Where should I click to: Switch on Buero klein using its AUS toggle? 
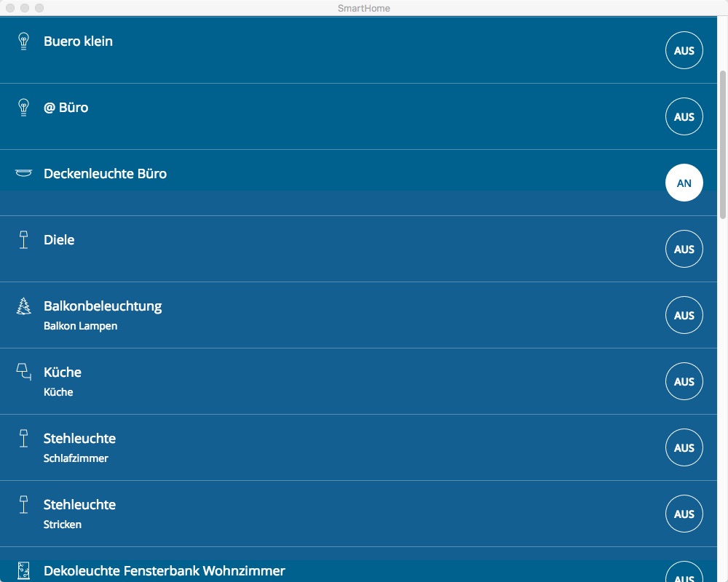click(684, 51)
